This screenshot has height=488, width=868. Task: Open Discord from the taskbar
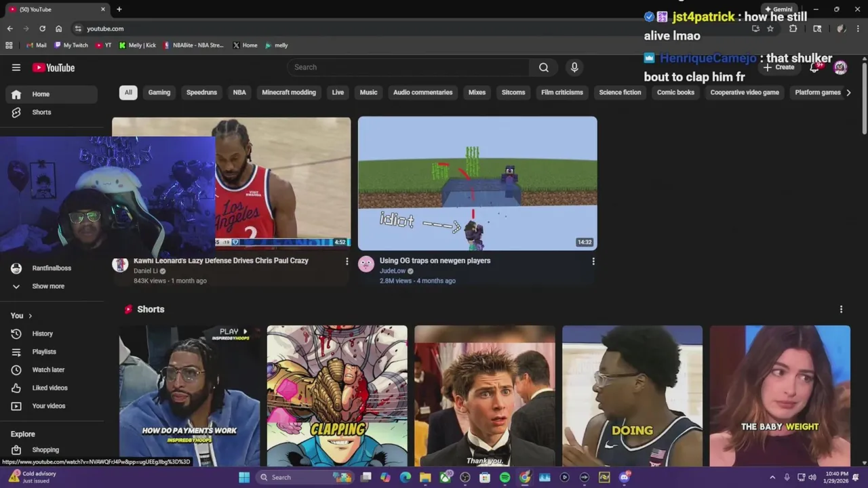[x=625, y=477]
